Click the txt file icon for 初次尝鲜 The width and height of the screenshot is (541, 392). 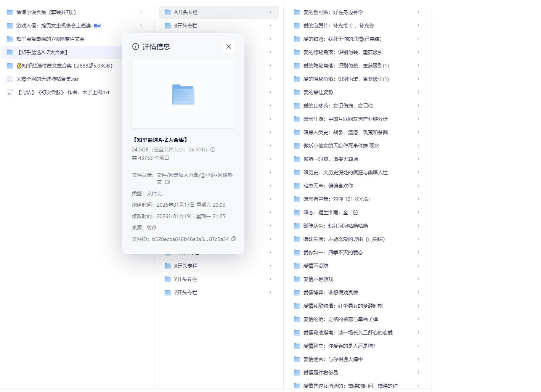[10, 92]
